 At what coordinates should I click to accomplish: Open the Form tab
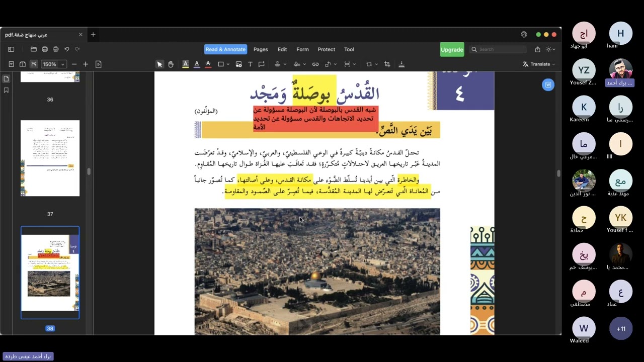pyautogui.click(x=302, y=49)
